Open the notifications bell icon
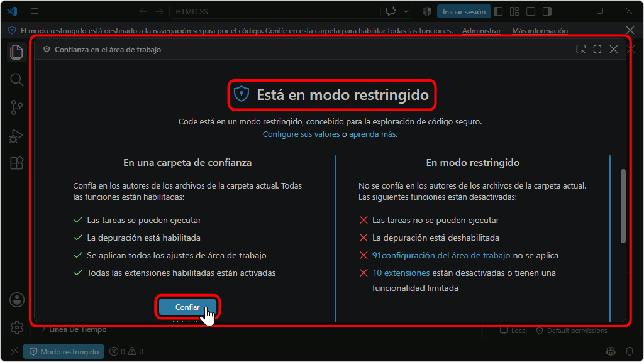This screenshot has height=362, width=644. click(x=629, y=351)
